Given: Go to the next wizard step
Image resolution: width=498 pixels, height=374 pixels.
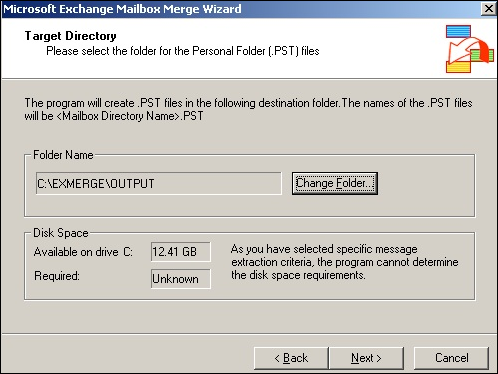Looking at the screenshot, I should click(x=366, y=358).
